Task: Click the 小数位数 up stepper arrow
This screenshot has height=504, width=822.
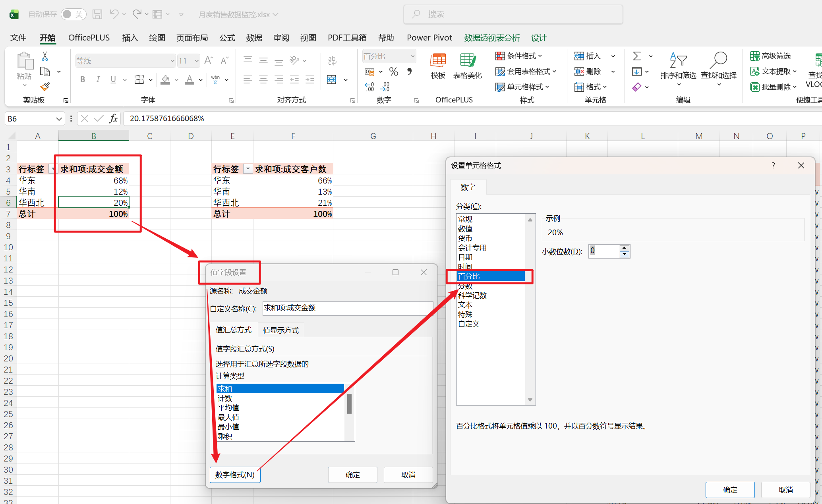Action: coord(624,248)
